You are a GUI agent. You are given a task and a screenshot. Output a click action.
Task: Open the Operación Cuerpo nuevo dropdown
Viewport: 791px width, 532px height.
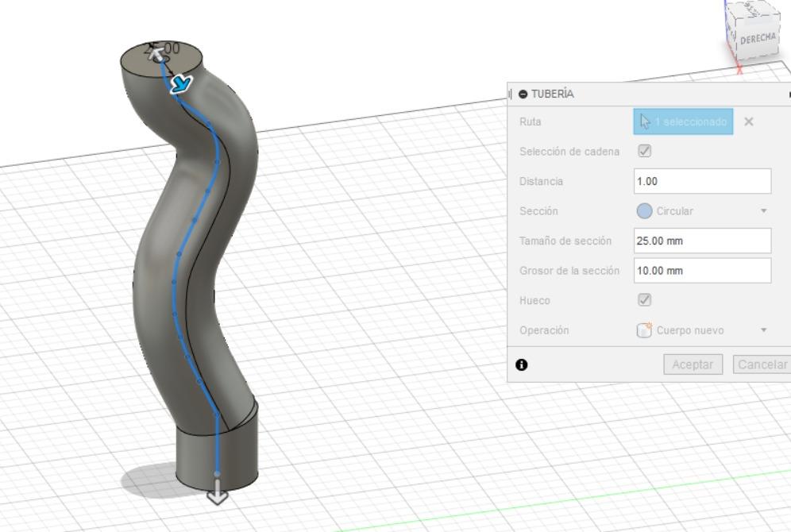pos(702,330)
